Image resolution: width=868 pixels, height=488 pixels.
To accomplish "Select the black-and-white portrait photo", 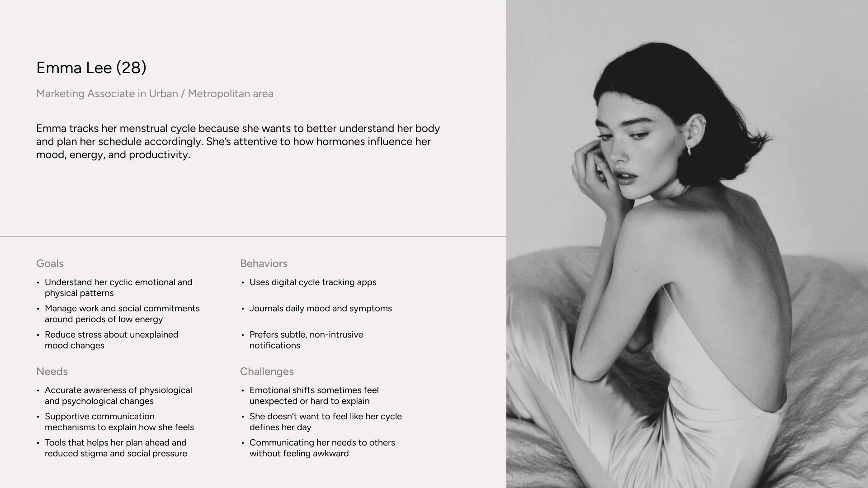I will (x=687, y=244).
